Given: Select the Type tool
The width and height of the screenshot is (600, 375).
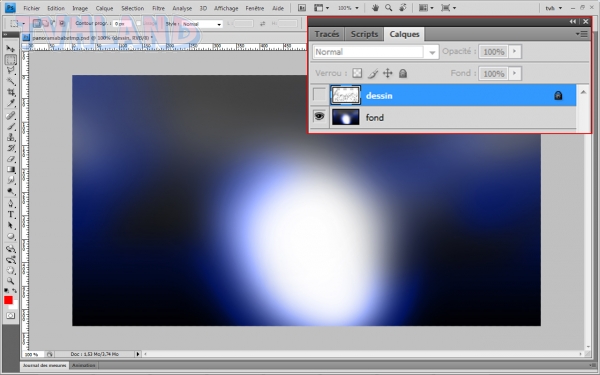Looking at the screenshot, I should click(10, 215).
